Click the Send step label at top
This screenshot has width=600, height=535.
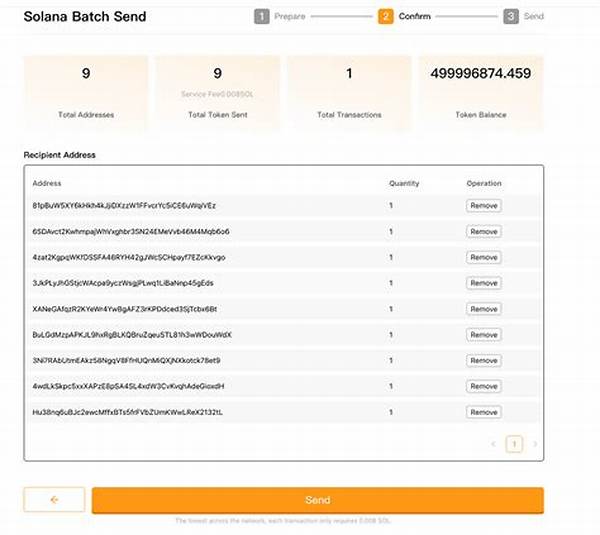point(534,16)
